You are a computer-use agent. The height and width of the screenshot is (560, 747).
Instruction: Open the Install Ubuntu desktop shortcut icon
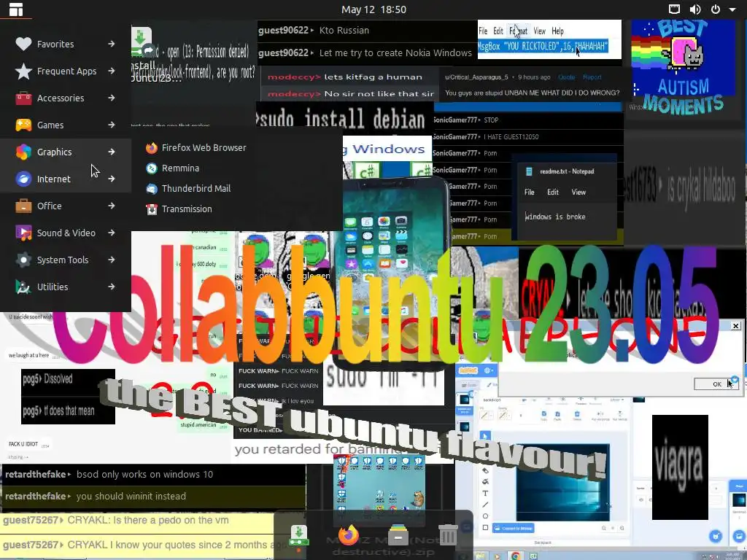tap(142, 42)
